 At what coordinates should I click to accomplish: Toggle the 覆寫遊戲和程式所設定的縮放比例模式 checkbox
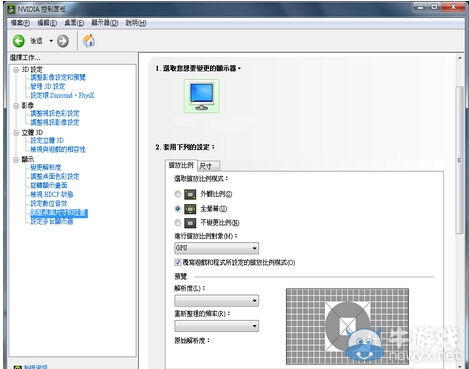pos(178,262)
